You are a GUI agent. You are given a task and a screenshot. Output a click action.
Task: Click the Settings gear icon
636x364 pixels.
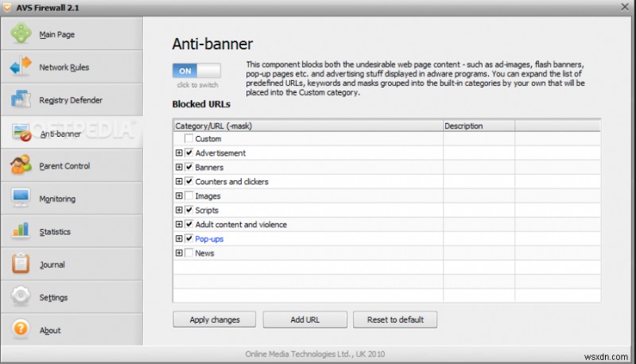point(21,296)
